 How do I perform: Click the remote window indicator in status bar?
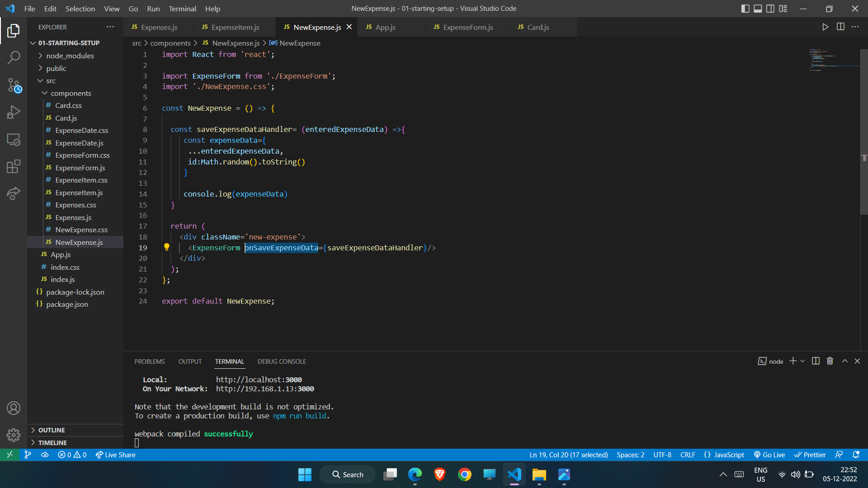(9, 455)
